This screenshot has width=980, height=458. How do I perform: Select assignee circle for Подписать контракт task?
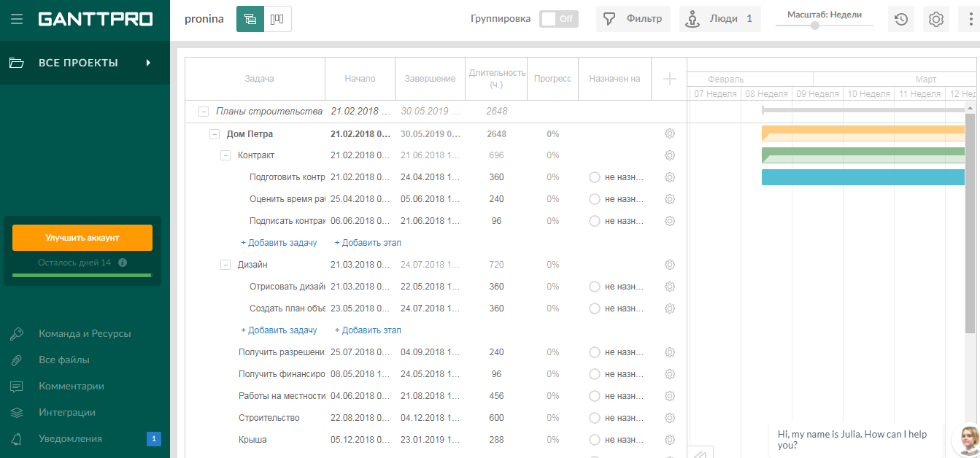(x=594, y=221)
